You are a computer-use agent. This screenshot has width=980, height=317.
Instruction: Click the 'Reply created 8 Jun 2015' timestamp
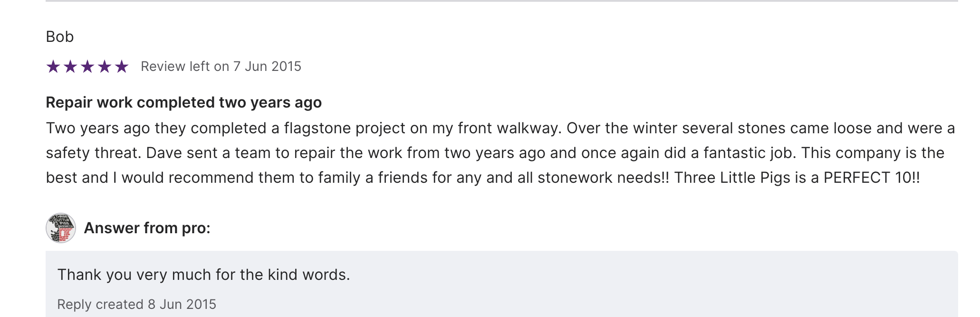136,304
